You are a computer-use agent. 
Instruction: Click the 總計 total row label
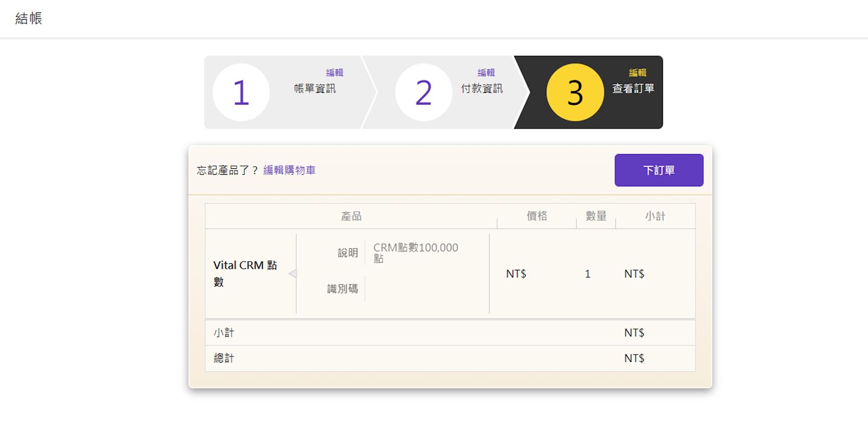[x=224, y=358]
